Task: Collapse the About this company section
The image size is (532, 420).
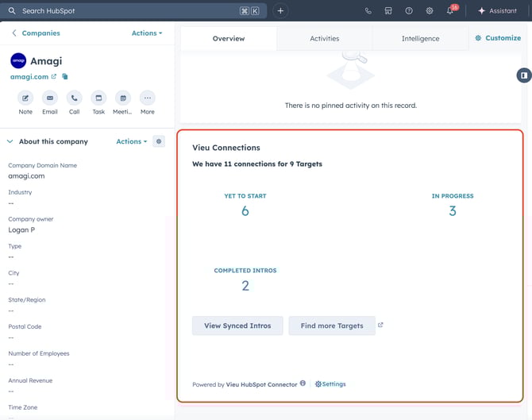Action: point(10,141)
